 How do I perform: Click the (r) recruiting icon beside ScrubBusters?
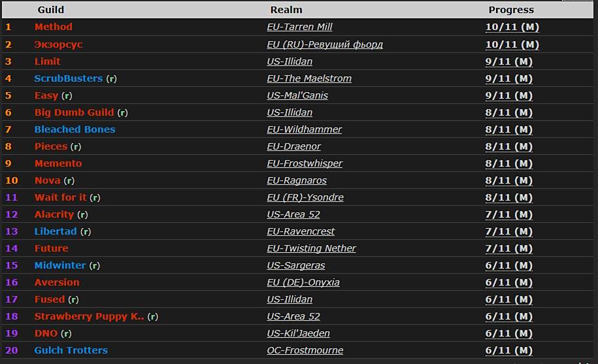tap(111, 79)
